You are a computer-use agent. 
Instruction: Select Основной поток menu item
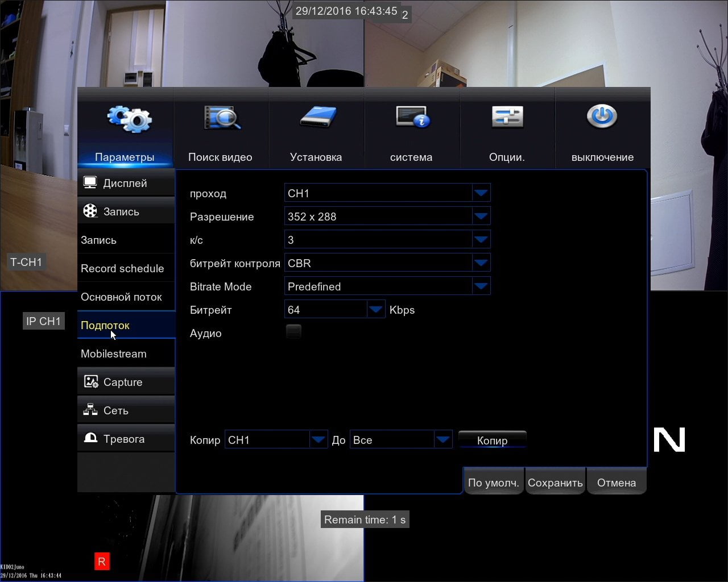[x=126, y=297]
